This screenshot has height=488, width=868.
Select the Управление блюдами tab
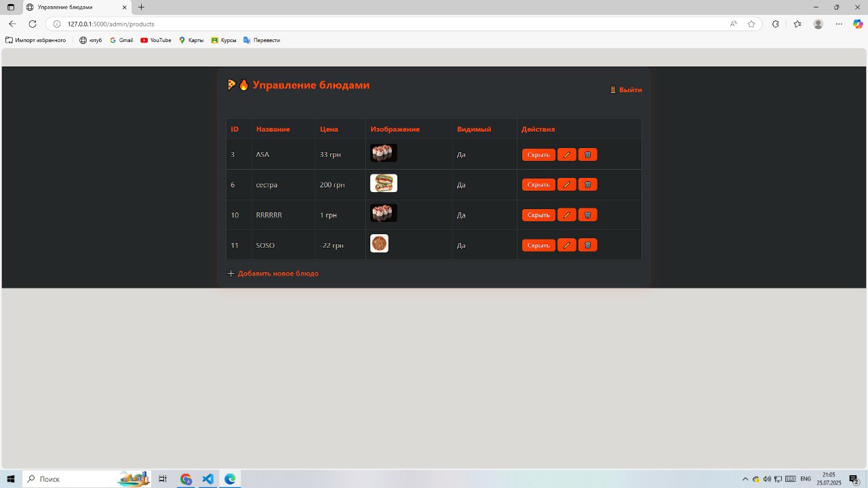pyautogui.click(x=76, y=7)
